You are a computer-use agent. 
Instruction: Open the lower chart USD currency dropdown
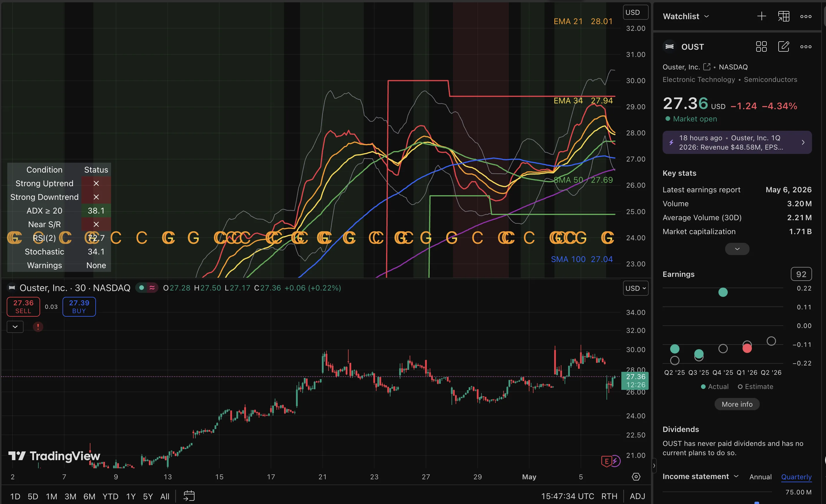636,288
